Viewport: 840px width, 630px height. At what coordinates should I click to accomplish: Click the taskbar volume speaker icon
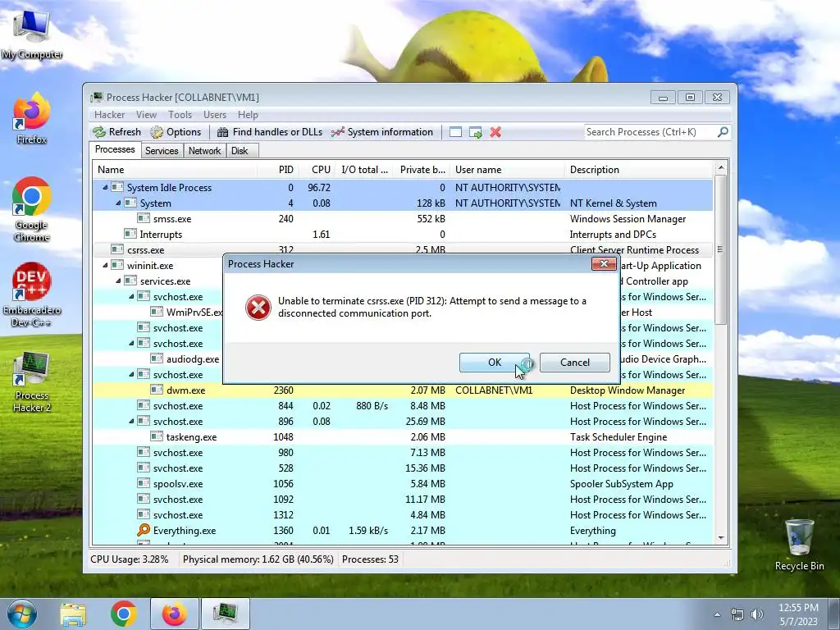756,614
